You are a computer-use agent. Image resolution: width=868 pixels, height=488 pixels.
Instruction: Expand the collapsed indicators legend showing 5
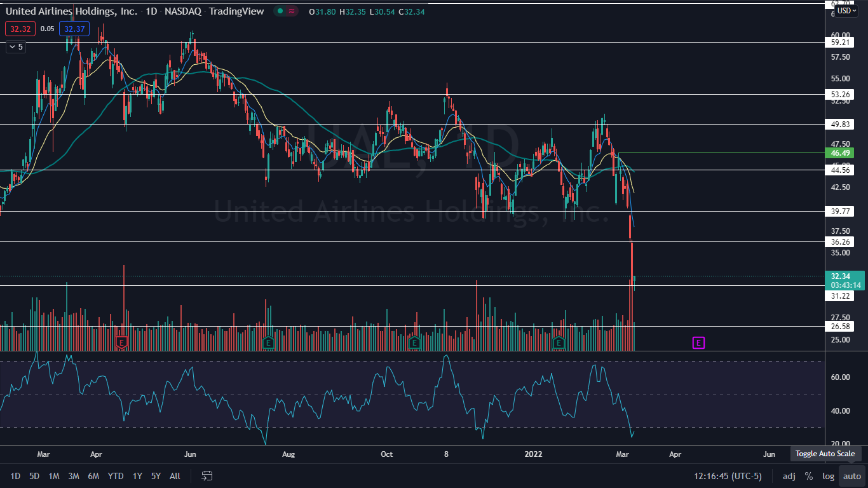click(x=15, y=46)
